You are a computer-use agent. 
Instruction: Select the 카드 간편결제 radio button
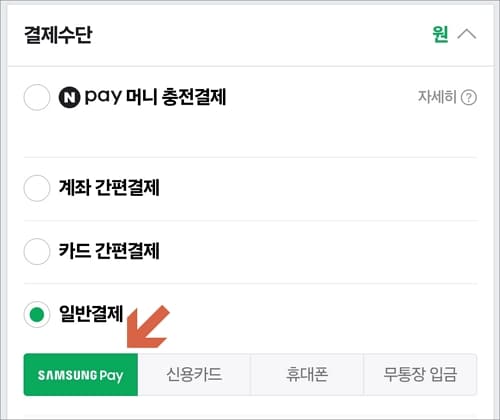click(37, 251)
